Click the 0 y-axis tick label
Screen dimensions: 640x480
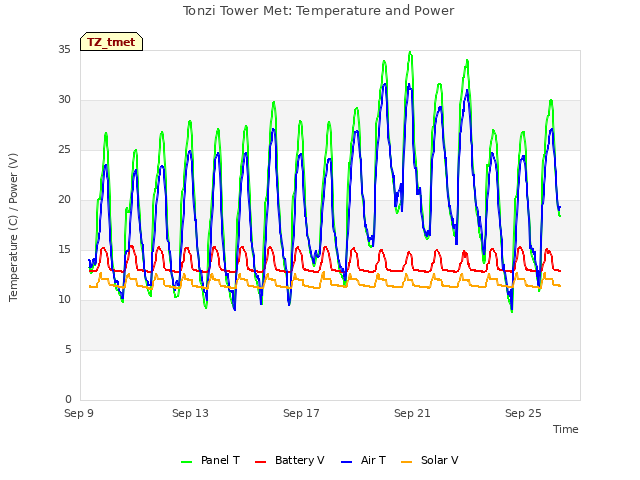(x=68, y=400)
